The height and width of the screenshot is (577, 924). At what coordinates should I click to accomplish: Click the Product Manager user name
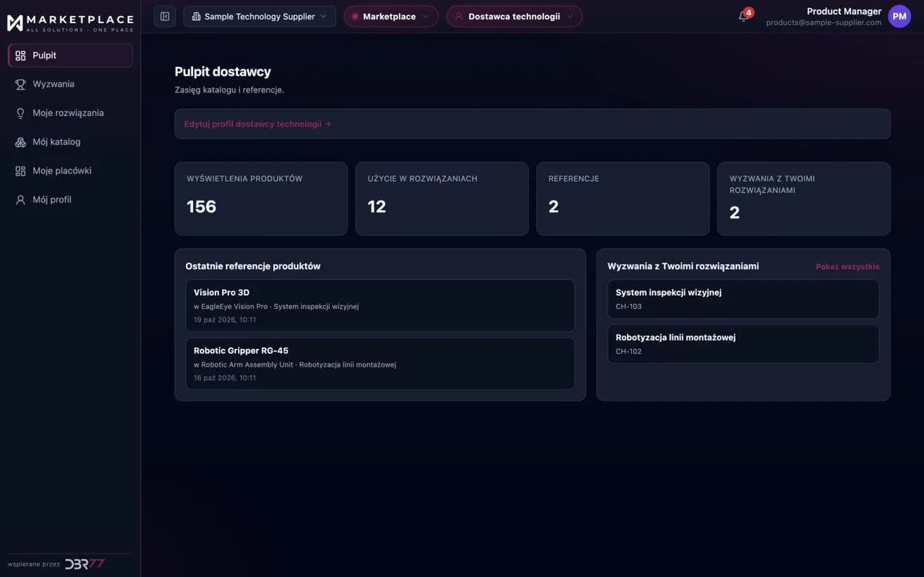844,11
